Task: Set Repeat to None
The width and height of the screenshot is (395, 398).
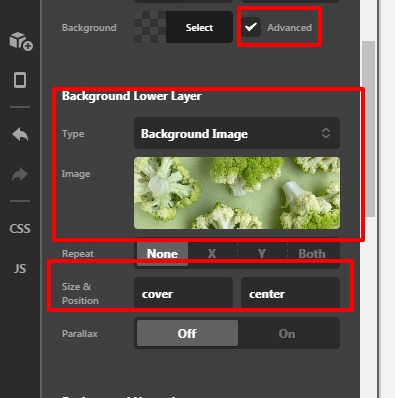Action: click(162, 254)
